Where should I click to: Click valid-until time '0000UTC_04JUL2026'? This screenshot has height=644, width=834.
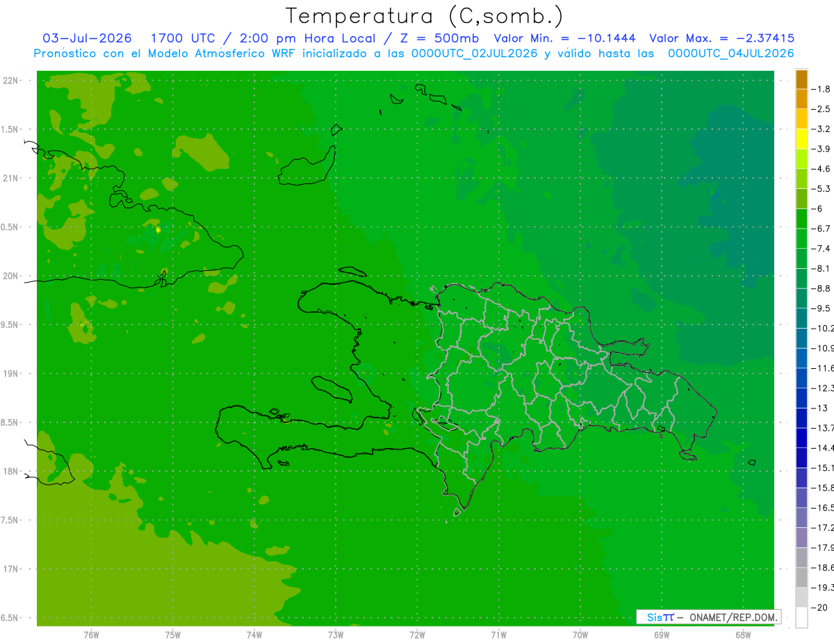click(730, 53)
